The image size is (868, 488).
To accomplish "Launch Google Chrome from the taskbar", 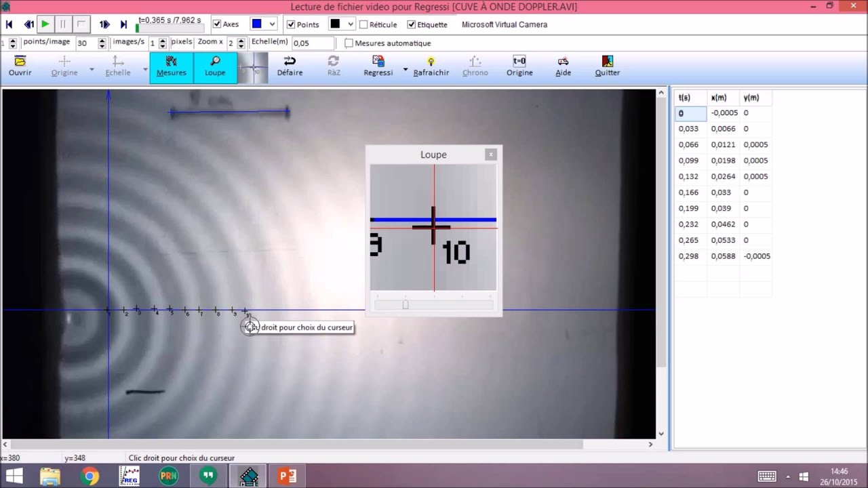I will (90, 476).
